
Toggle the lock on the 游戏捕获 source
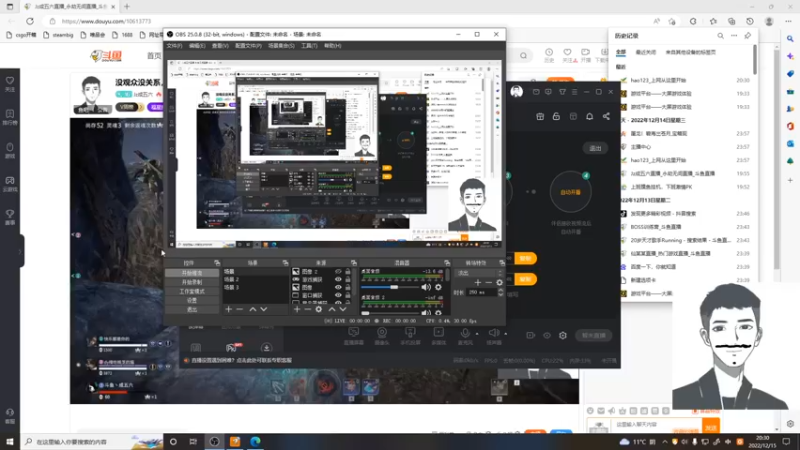pyautogui.click(x=348, y=280)
